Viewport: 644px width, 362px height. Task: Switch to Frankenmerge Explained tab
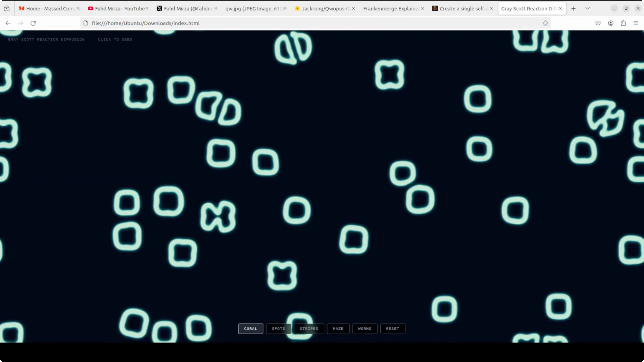point(390,9)
